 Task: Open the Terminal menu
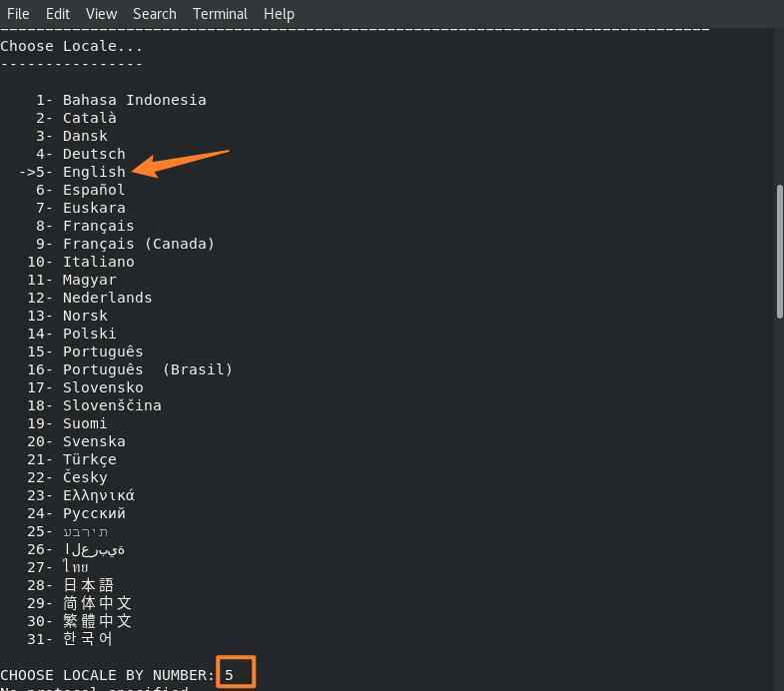click(220, 14)
